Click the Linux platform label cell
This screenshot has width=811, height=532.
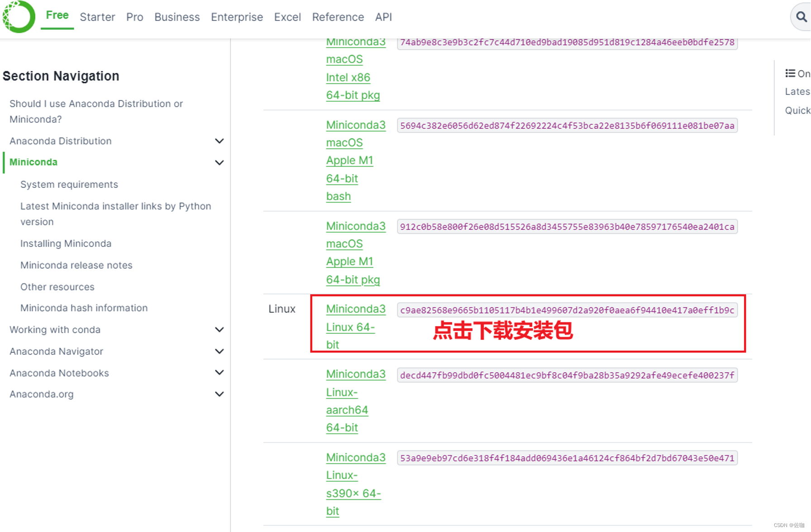tap(282, 309)
